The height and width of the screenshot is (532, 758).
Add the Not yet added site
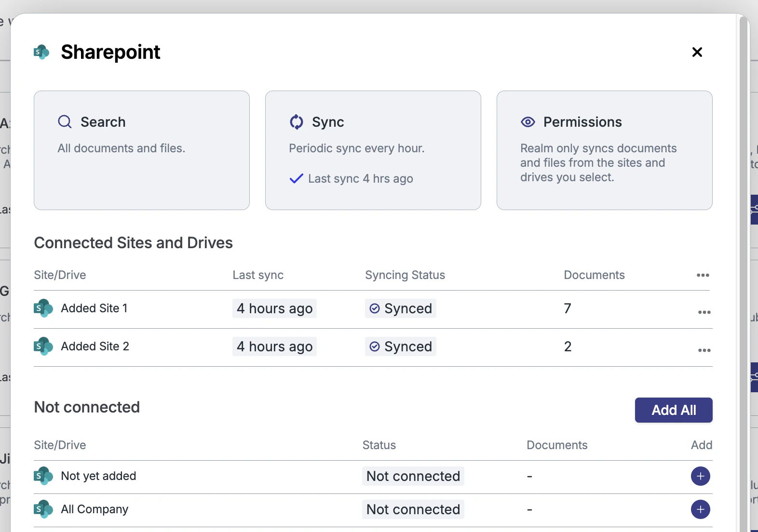pyautogui.click(x=700, y=476)
